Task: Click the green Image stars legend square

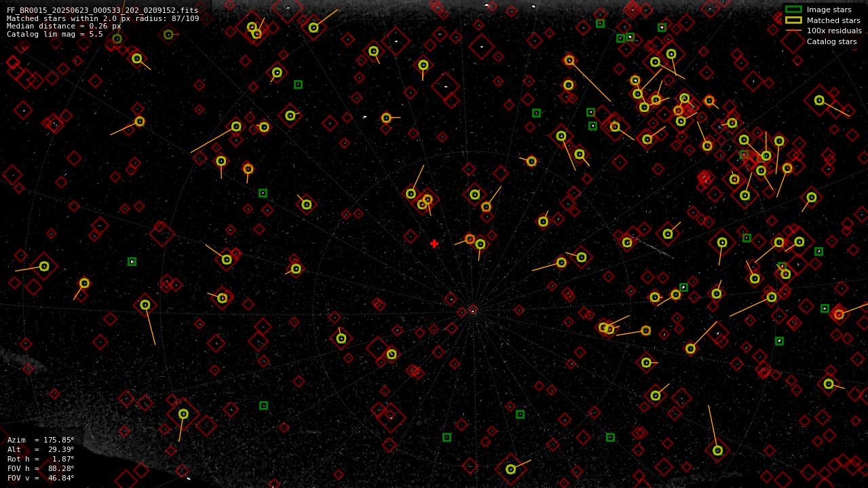Action: tap(793, 10)
